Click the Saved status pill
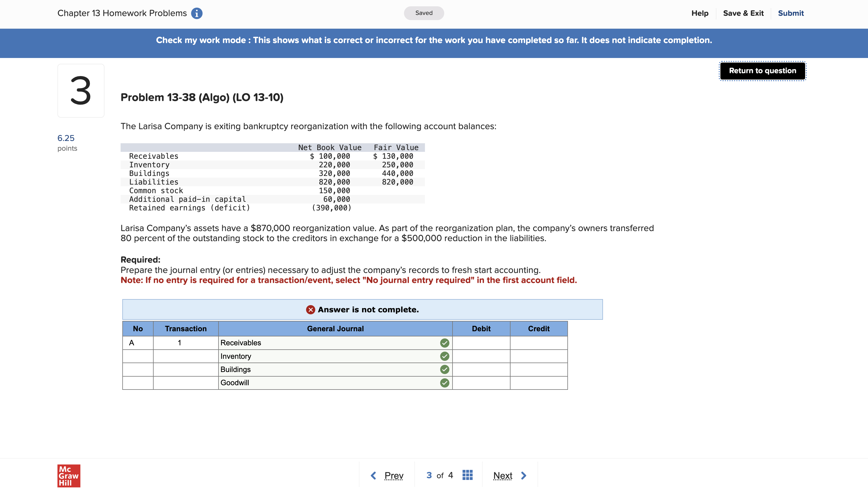The image size is (868, 492). point(424,13)
